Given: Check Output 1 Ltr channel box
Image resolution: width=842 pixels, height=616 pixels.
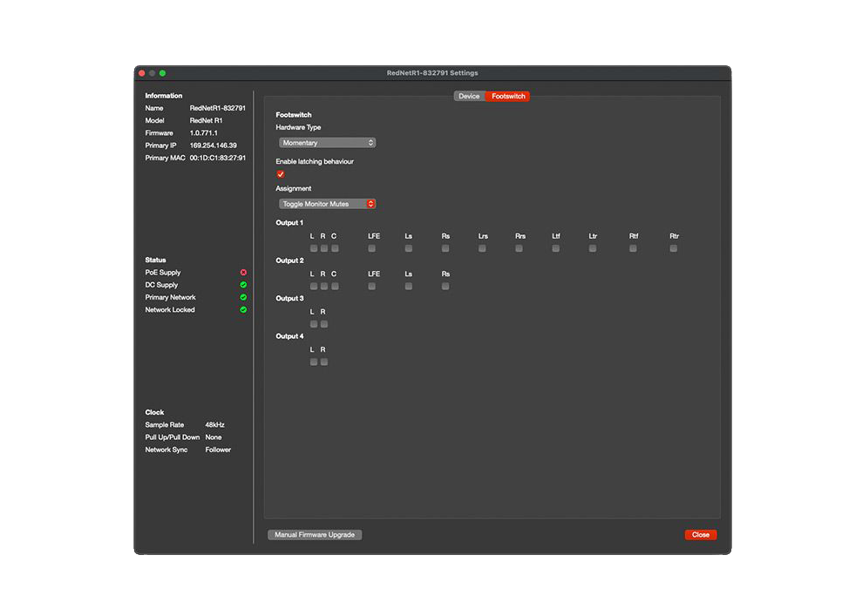Looking at the screenshot, I should [593, 248].
